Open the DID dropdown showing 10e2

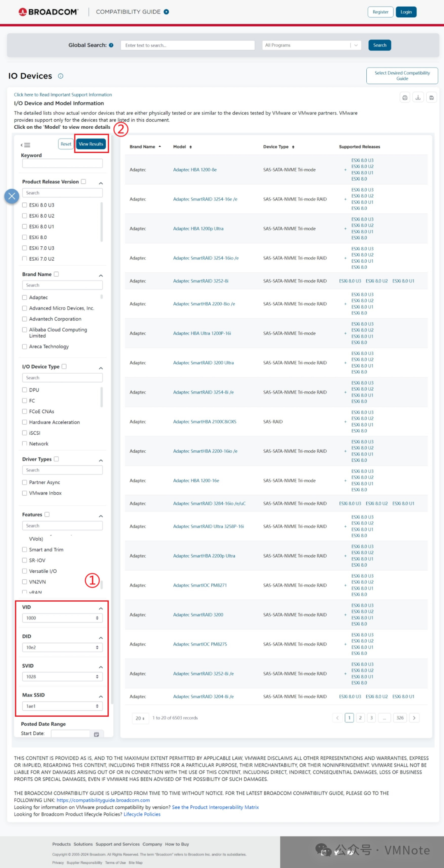[62, 647]
